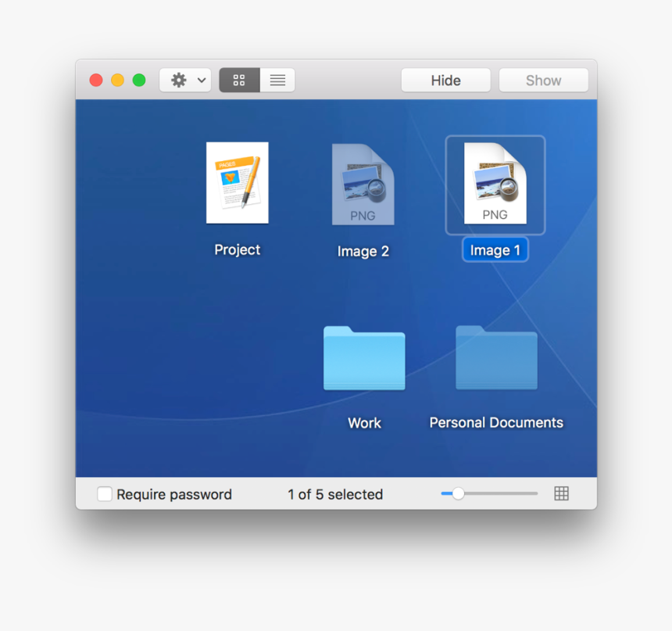Hide the selected Image 1 file
Viewport: 672px width, 631px height.
click(x=445, y=80)
